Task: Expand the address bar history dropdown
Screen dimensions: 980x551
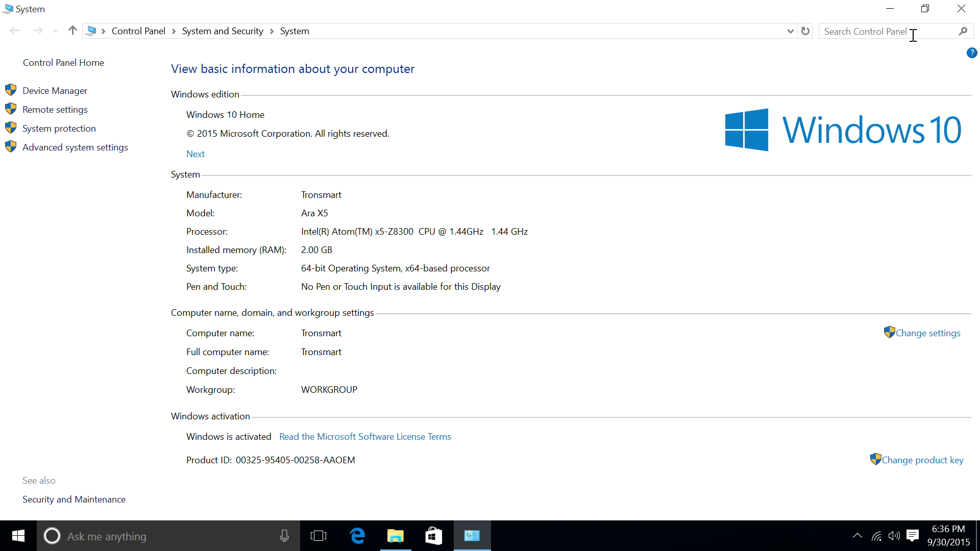Action: [790, 31]
